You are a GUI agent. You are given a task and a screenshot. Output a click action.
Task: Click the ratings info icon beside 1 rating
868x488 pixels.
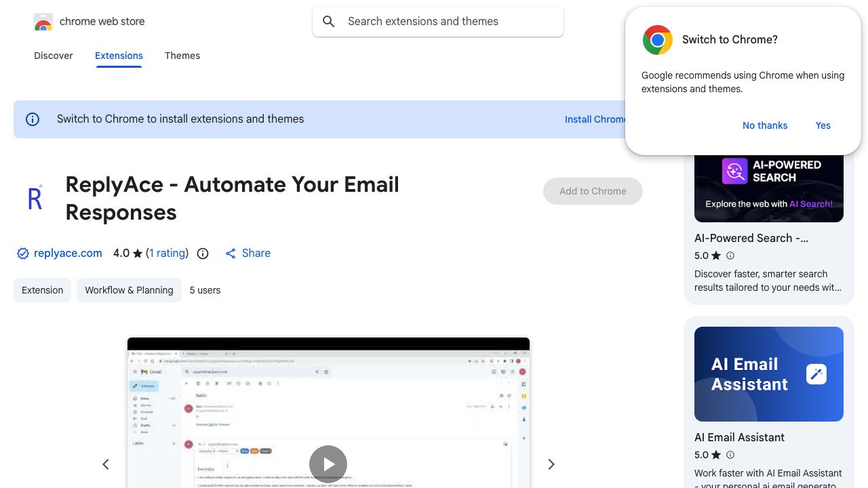[203, 253]
